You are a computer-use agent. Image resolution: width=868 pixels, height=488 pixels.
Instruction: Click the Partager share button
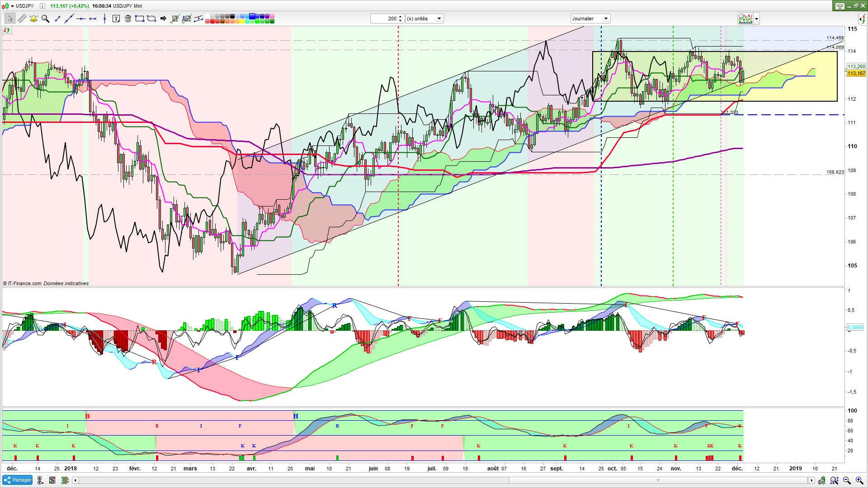[17, 480]
